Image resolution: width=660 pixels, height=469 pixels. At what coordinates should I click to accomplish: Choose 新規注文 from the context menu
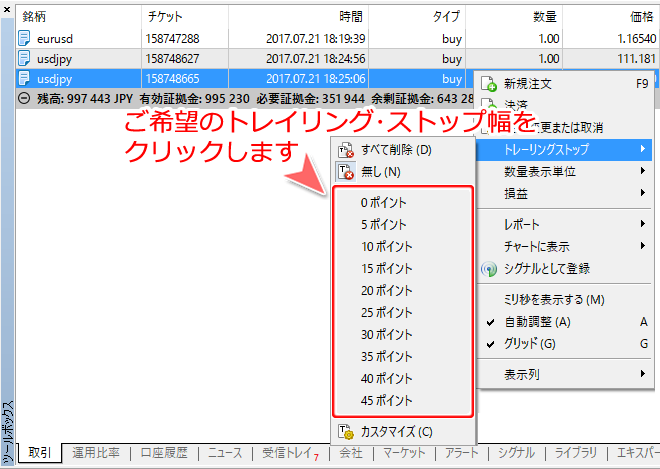pyautogui.click(x=564, y=84)
